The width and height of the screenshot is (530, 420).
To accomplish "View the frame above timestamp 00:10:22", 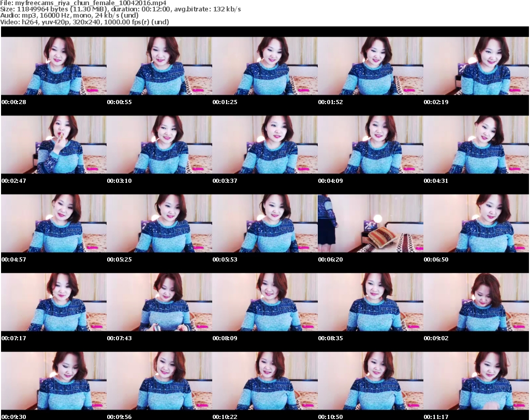I will [x=264, y=381].
